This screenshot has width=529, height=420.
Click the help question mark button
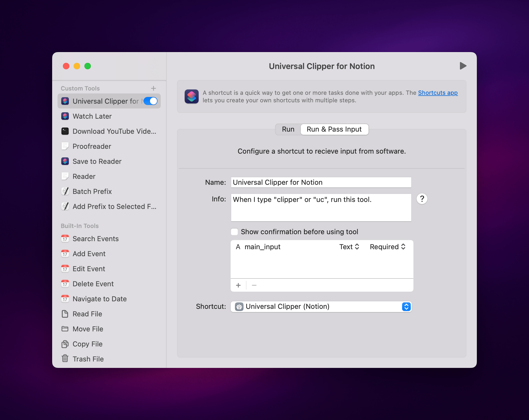coord(422,199)
